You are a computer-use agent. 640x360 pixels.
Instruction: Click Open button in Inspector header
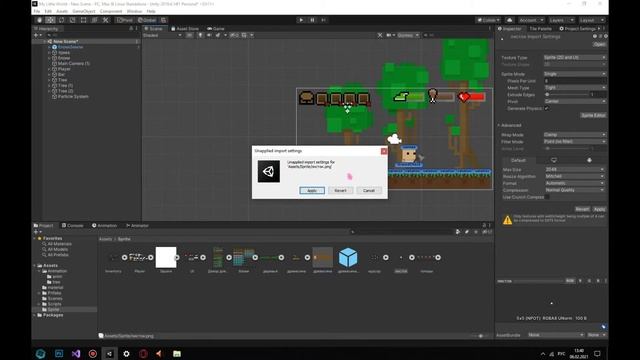pyautogui.click(x=600, y=44)
